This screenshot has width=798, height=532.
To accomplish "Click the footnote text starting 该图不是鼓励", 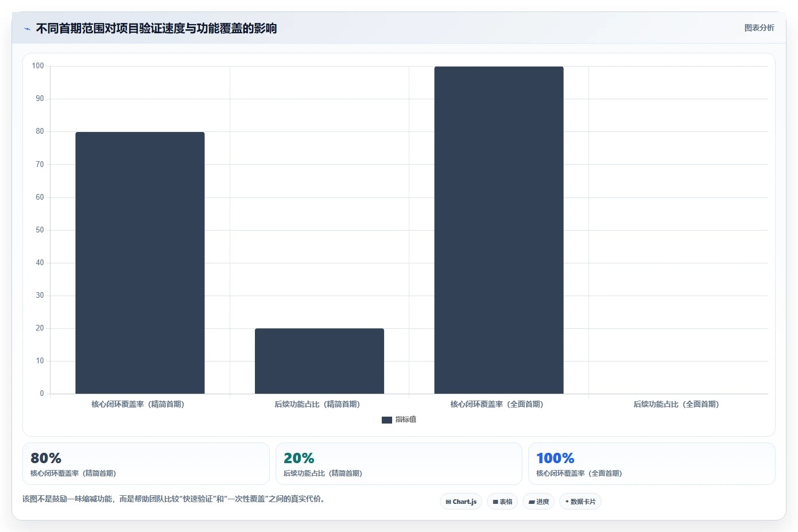I will point(174,499).
